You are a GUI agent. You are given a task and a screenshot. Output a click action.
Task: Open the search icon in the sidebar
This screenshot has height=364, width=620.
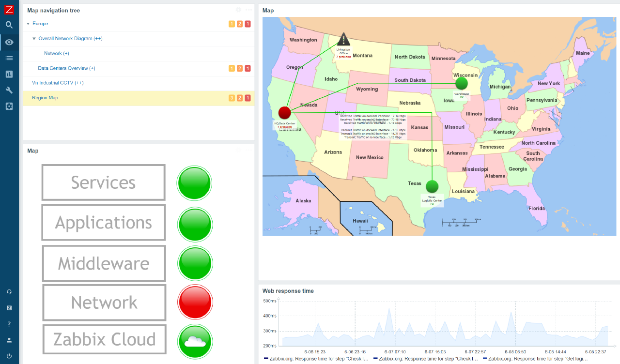(x=9, y=25)
